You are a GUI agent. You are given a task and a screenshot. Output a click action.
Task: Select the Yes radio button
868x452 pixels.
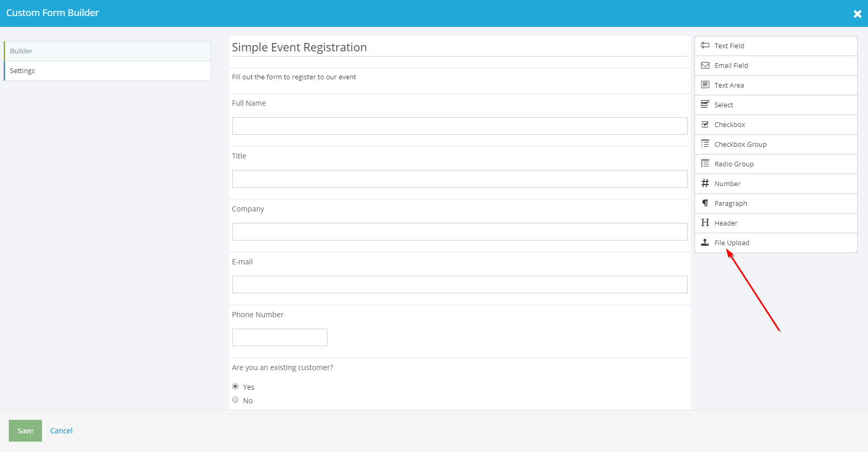click(x=235, y=386)
